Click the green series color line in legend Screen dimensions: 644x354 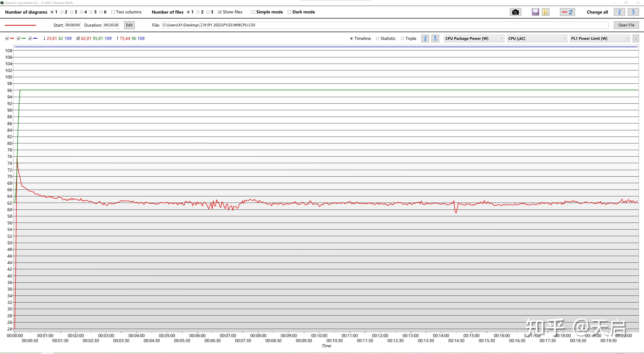pos(23,39)
